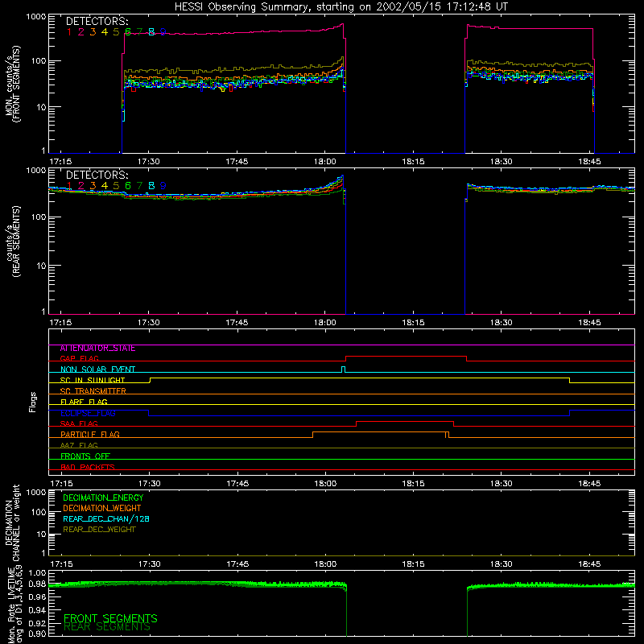
Task: Click the 1.00 livetime axis value
Action: (38, 573)
